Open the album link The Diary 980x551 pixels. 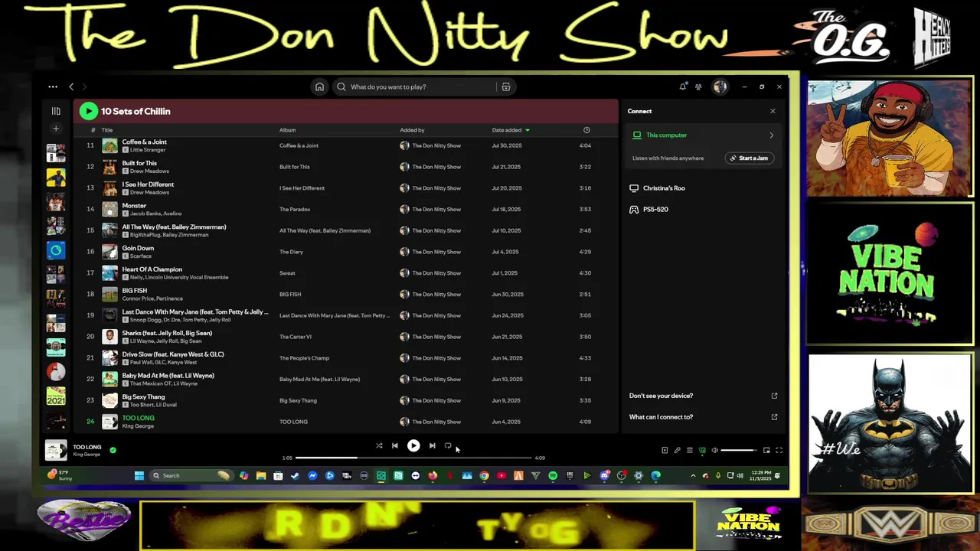click(x=291, y=252)
